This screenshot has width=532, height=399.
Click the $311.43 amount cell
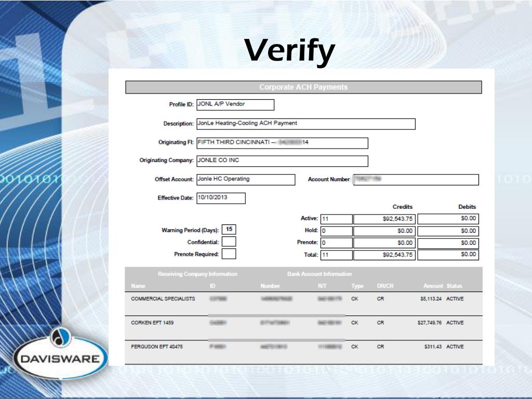point(433,347)
